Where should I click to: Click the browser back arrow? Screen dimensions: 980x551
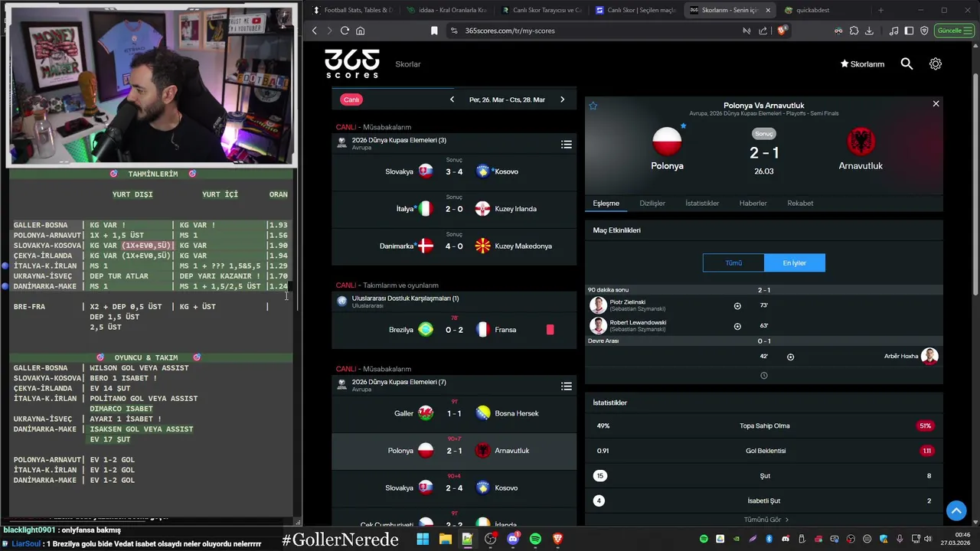(315, 31)
